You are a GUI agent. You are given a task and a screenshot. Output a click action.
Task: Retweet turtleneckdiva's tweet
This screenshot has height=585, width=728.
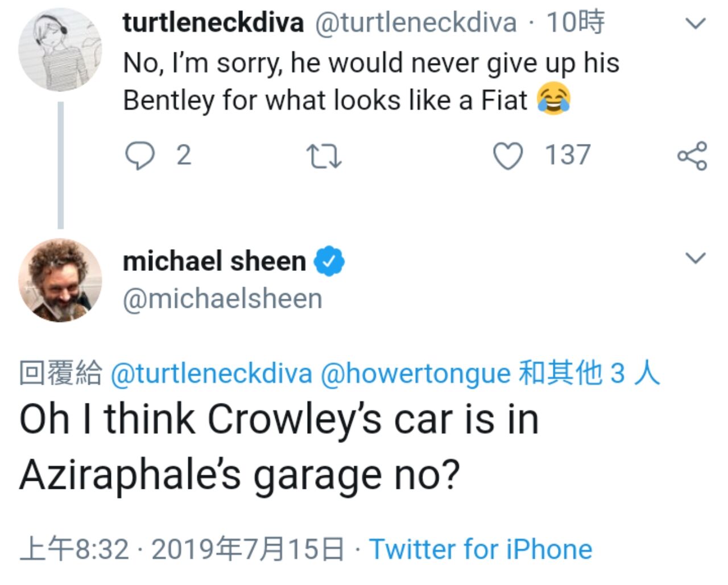[x=324, y=156]
